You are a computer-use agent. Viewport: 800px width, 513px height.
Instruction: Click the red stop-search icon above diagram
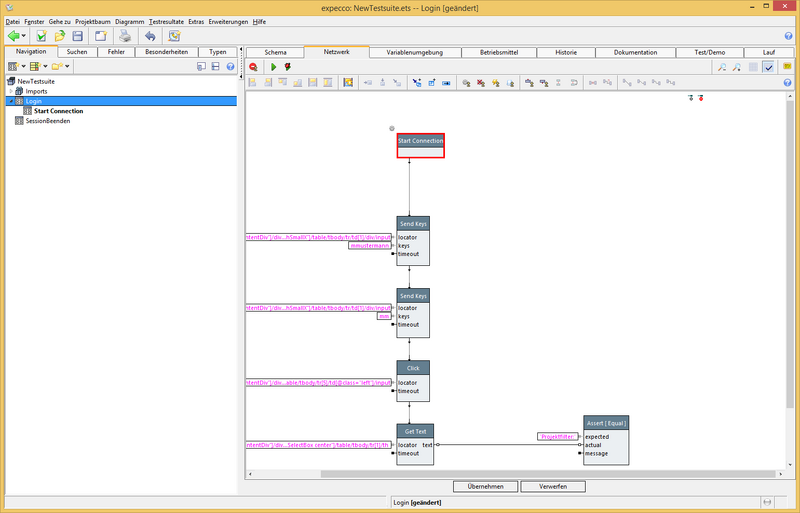[254, 67]
